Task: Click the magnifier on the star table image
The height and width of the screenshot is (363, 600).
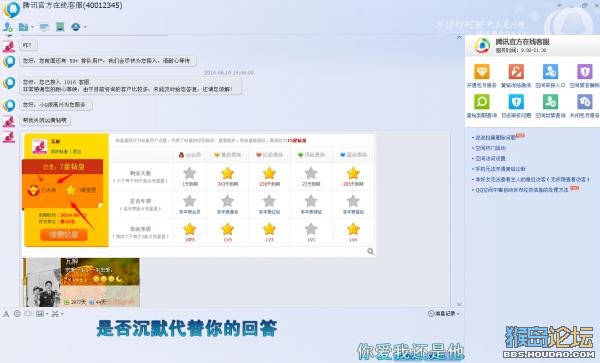Action: click(370, 251)
